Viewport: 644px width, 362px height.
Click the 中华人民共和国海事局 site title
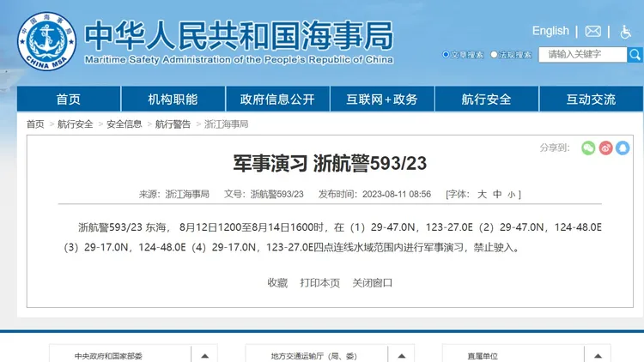[239, 36]
